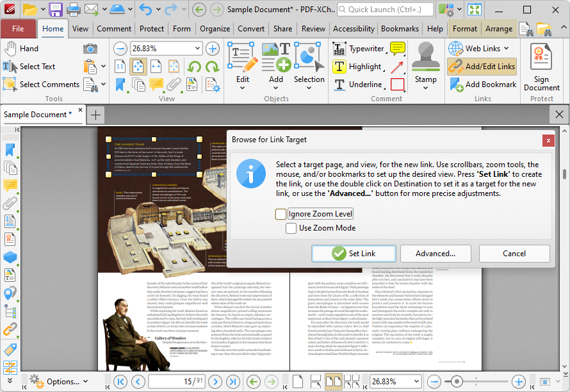Image resolution: width=570 pixels, height=392 pixels.
Task: Select the Hand tool
Action: pos(21,49)
